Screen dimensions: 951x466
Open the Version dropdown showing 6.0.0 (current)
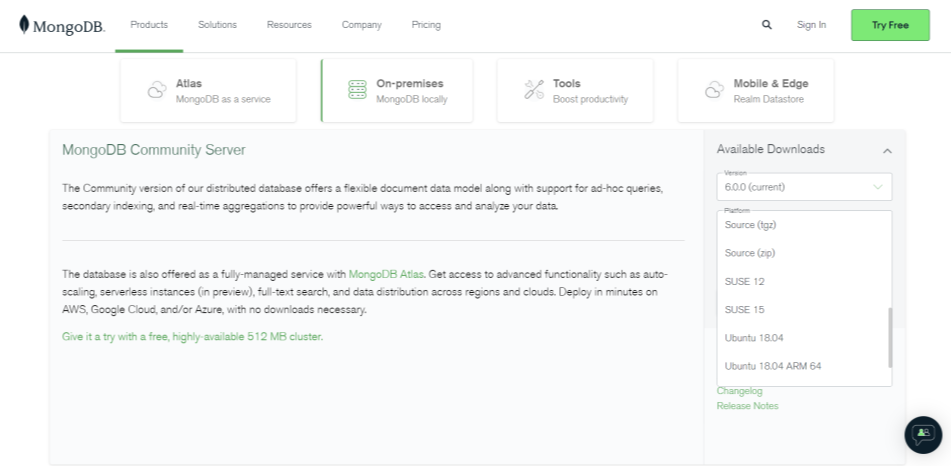coord(804,187)
